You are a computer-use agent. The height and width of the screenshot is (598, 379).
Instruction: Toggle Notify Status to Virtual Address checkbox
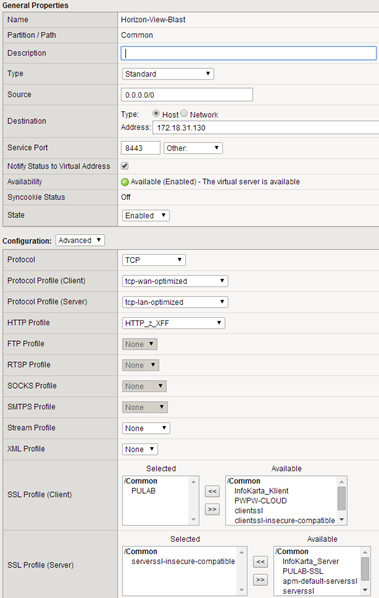[x=125, y=166]
